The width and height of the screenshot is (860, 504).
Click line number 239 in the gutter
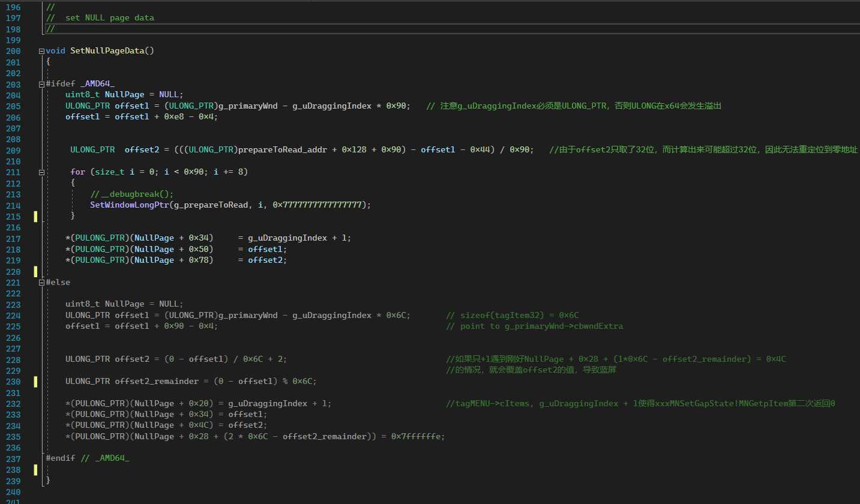tap(13, 481)
